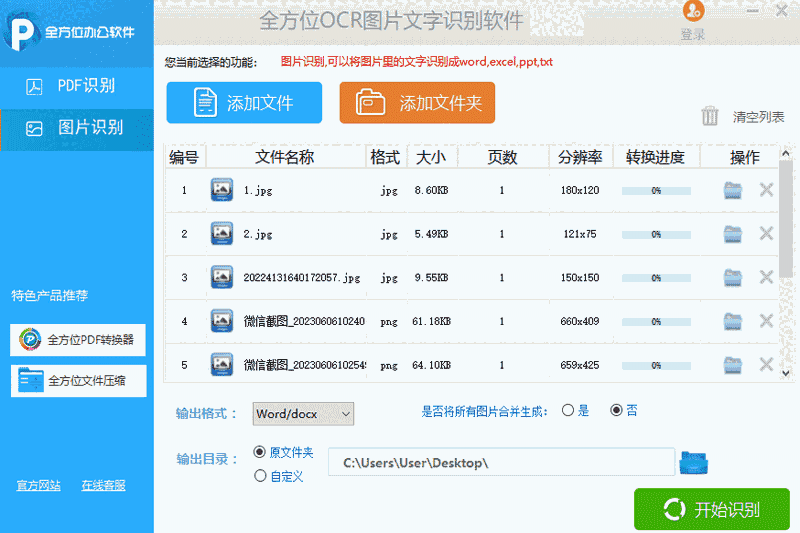800x533 pixels.
Task: Open 全方位PDF转换器 product link
Action: tap(78, 340)
